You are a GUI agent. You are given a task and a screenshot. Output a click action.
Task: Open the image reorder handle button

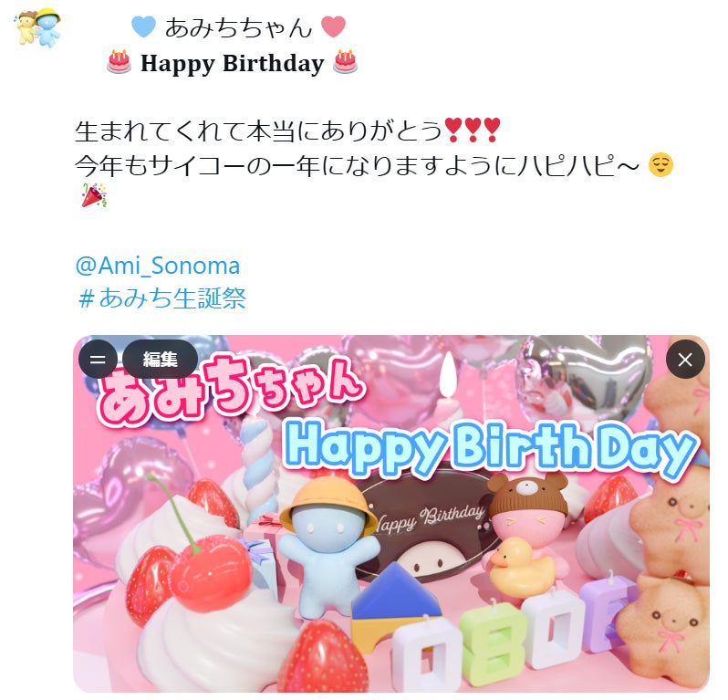pos(98,360)
